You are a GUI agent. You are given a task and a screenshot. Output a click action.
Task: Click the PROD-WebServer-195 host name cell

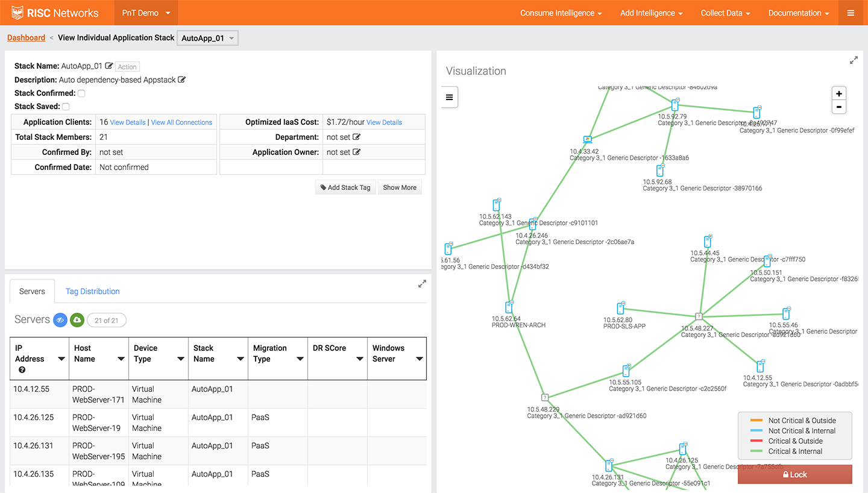(x=99, y=451)
